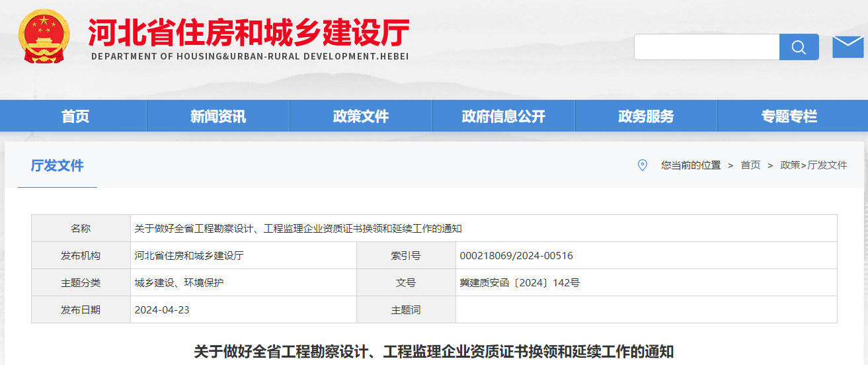Select the 厅发文件 section tab
868x365 pixels.
[x=58, y=165]
